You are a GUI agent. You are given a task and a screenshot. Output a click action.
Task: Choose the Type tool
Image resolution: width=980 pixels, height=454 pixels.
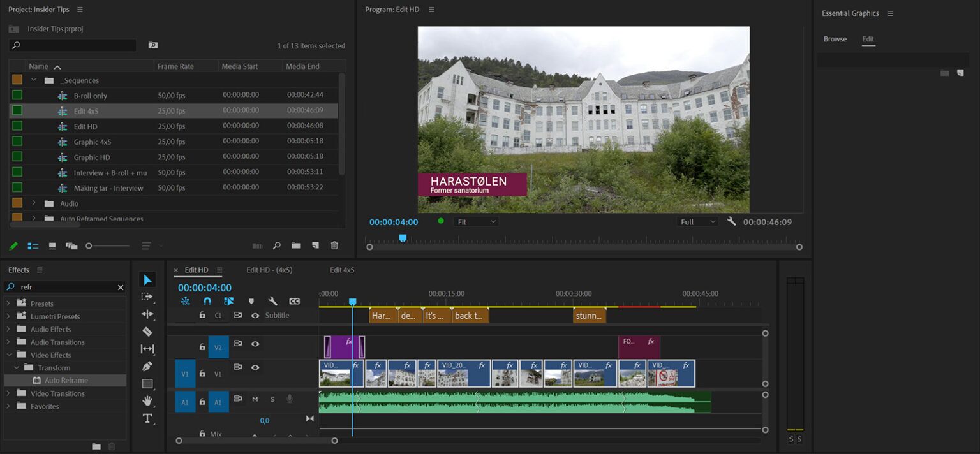point(147,418)
